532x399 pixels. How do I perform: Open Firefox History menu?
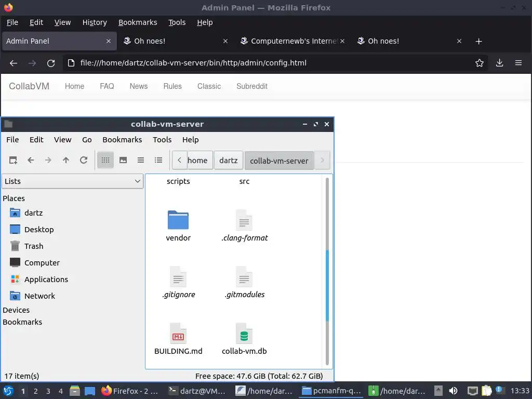95,22
